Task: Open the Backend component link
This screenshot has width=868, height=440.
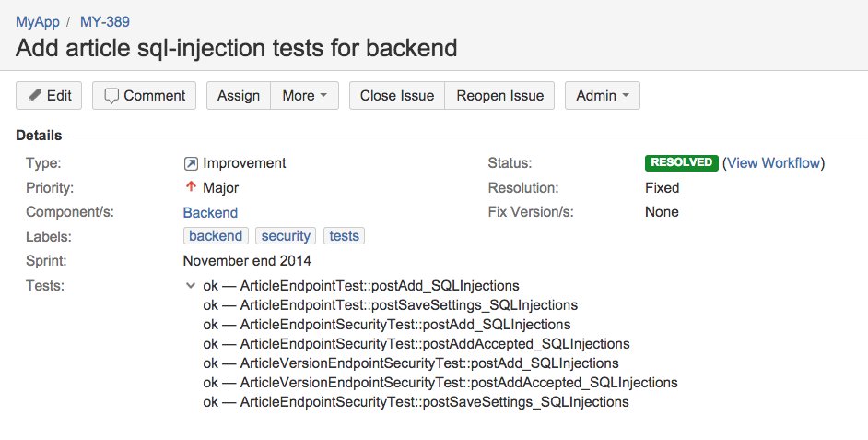Action: click(x=210, y=212)
